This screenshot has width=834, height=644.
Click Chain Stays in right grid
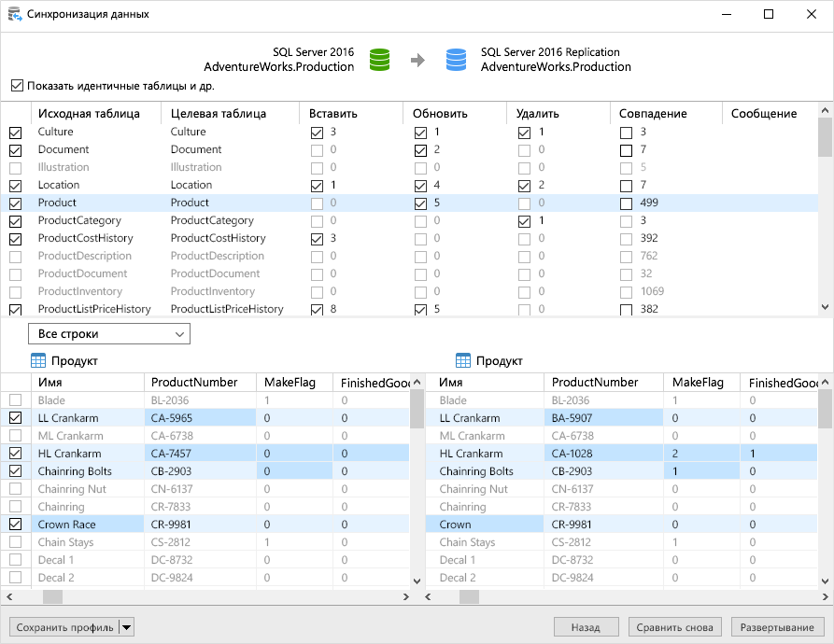(467, 542)
